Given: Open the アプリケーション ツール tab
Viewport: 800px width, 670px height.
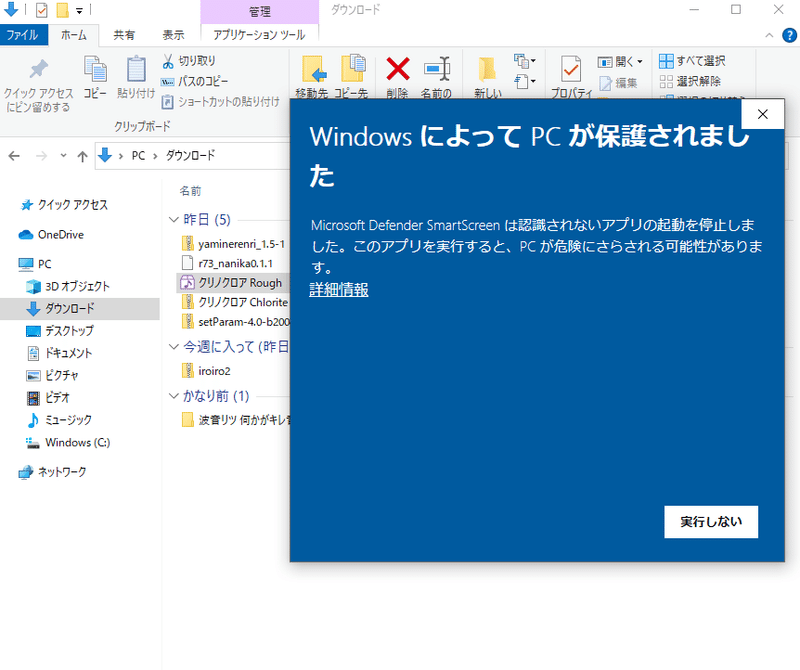Looking at the screenshot, I should coord(259,35).
